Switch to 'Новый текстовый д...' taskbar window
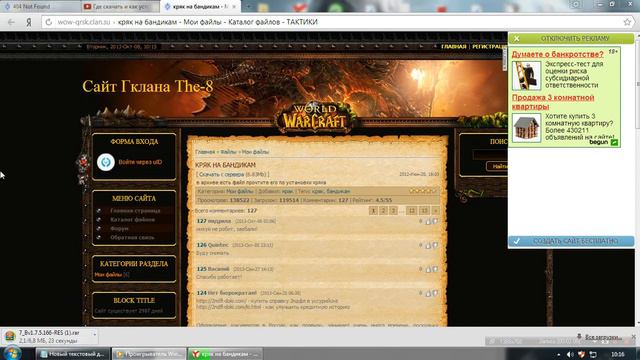The image size is (640, 360). (73, 354)
